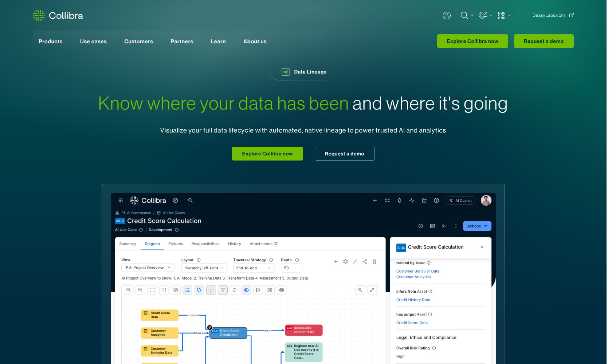Click the export icon in diagram toolbar
Screen dimensions: 612x364
point(258,290)
